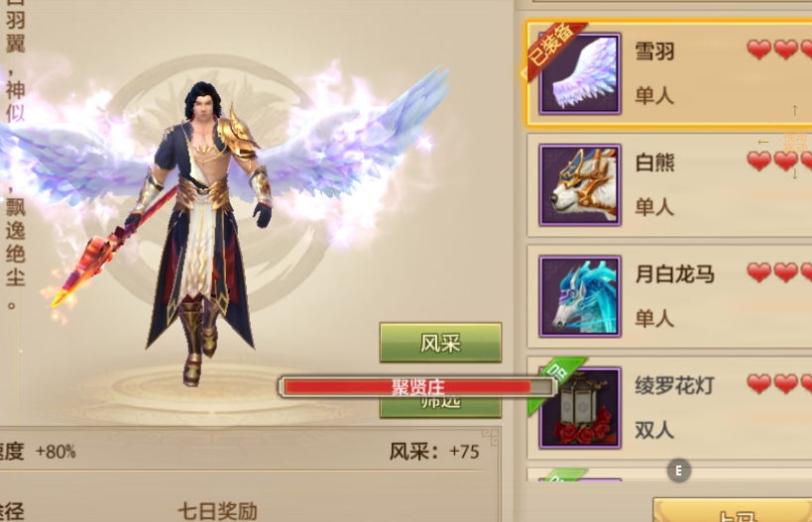Image resolution: width=812 pixels, height=522 pixels.
Task: Select the partially visible fifth mount entry
Action: pos(669,474)
